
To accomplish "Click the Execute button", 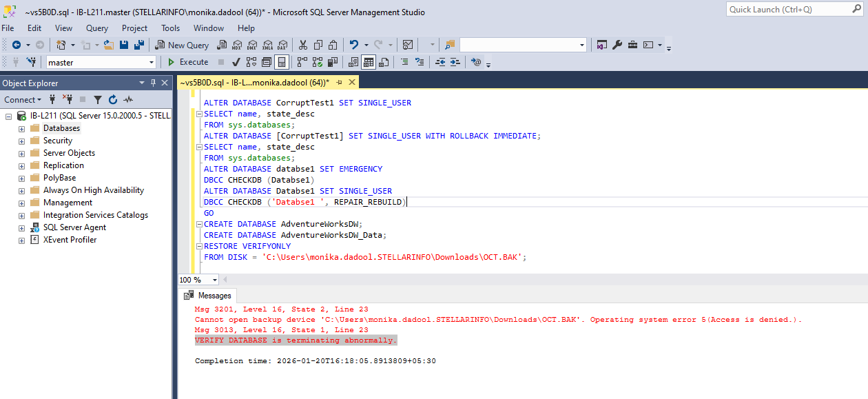I will pos(188,62).
